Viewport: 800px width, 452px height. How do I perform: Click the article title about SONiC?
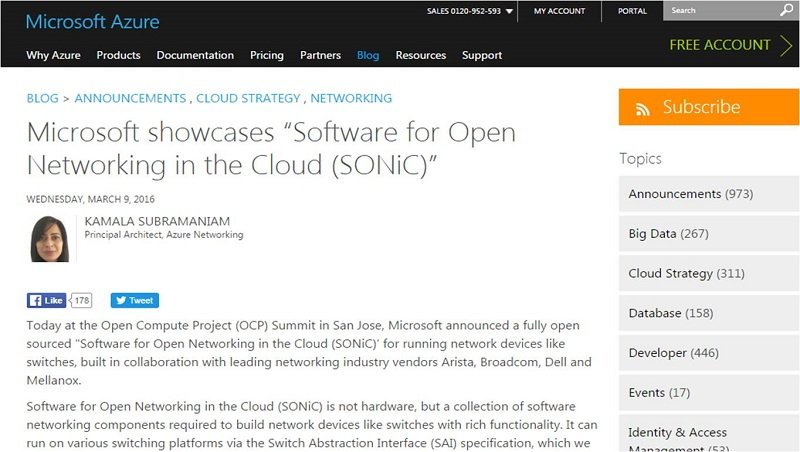271,149
